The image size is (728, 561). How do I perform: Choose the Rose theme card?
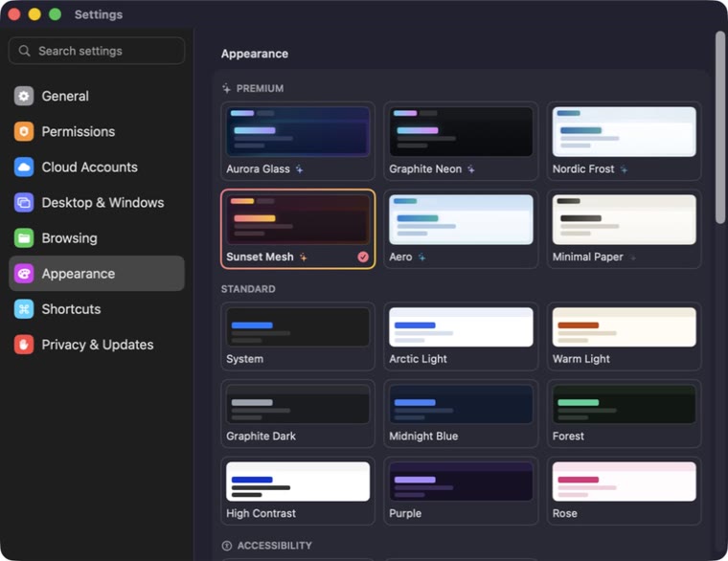(x=624, y=491)
